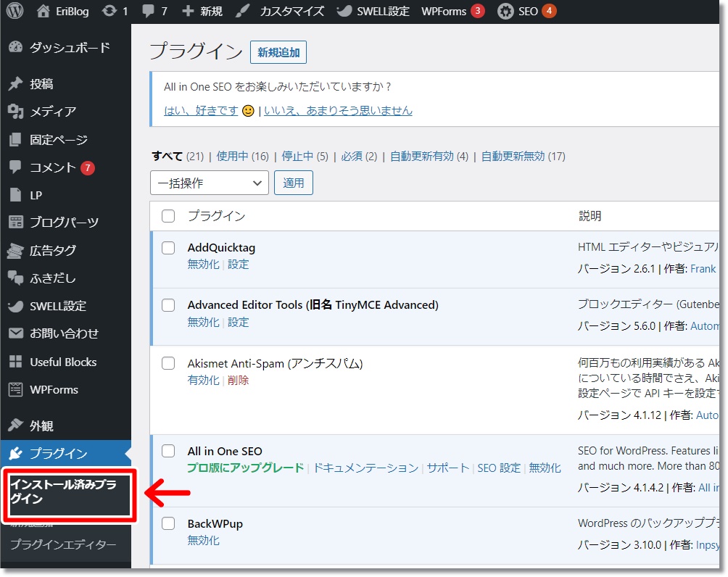Check the Akismet Anti-Spam checkbox
Viewport: 728px width, 577px height.
pyautogui.click(x=168, y=363)
